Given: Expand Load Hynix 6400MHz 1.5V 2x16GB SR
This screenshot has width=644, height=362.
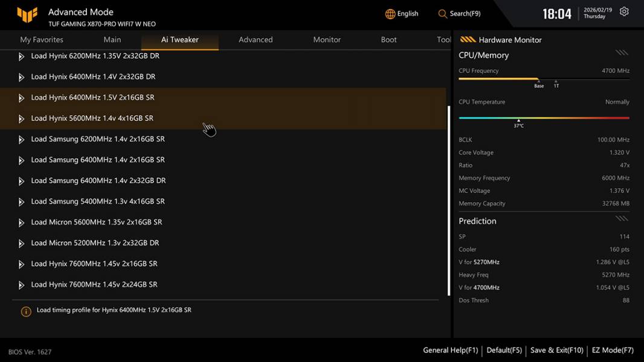Looking at the screenshot, I should (21, 98).
